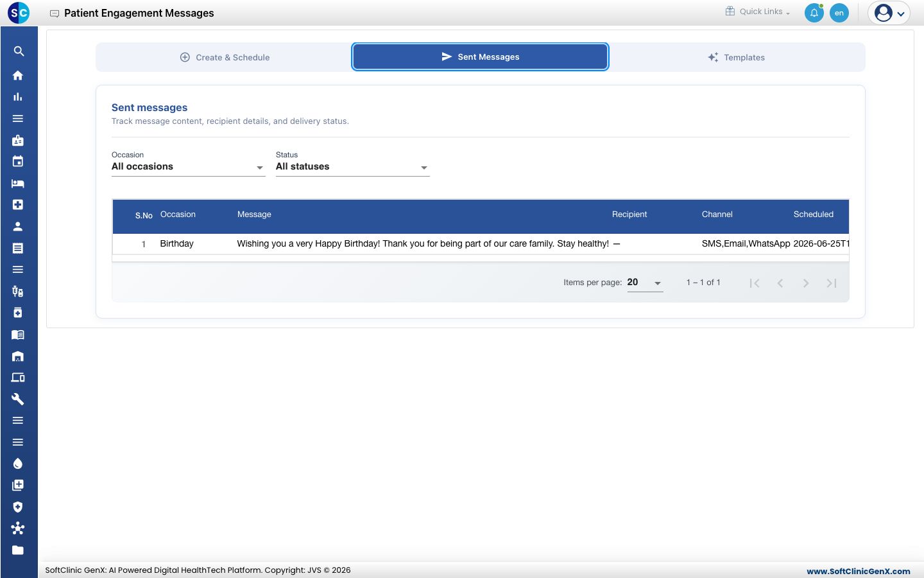Image resolution: width=924 pixels, height=578 pixels.
Task: Change language with the 'en' button
Action: coord(839,13)
